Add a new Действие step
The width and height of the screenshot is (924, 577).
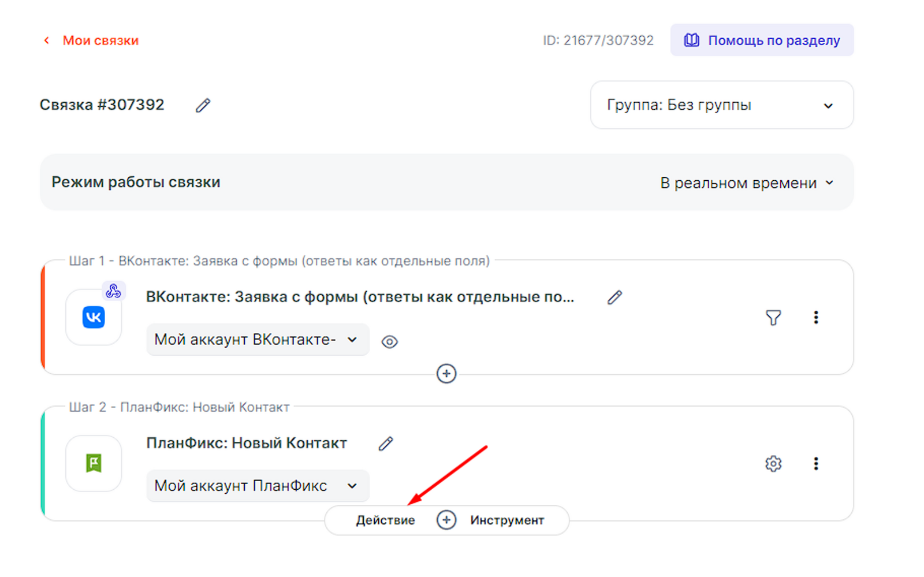385,520
